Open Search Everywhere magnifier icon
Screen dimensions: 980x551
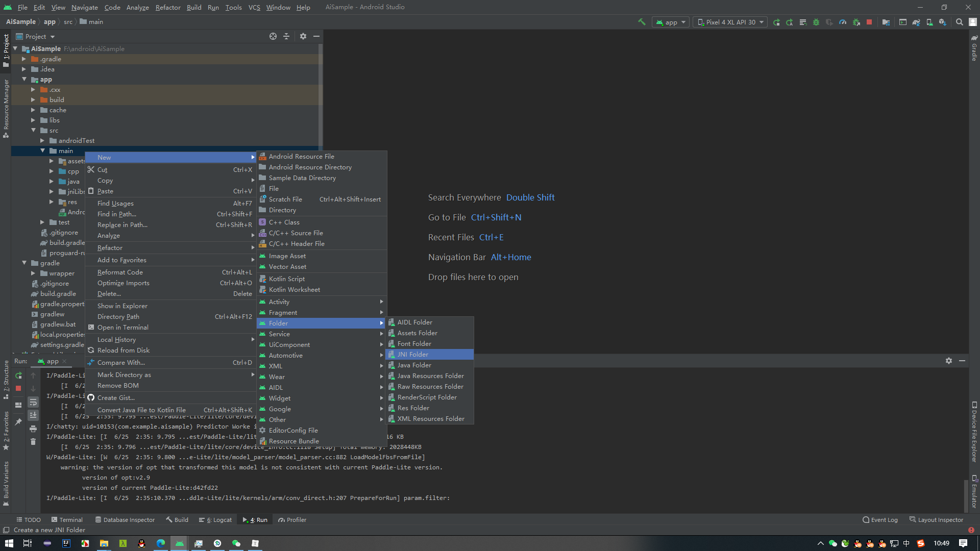pyautogui.click(x=960, y=22)
